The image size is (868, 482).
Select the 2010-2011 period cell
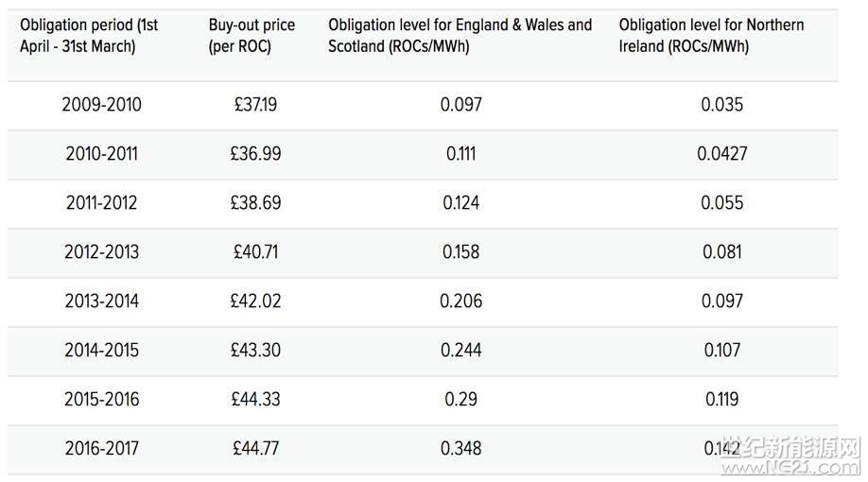[x=101, y=154]
